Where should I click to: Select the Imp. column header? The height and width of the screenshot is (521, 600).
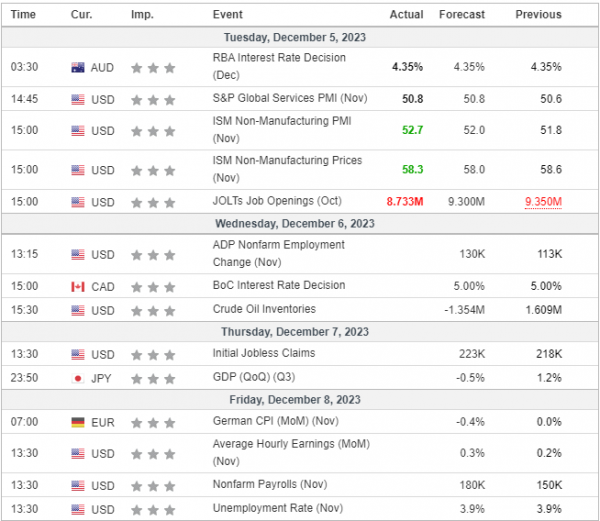[142, 15]
